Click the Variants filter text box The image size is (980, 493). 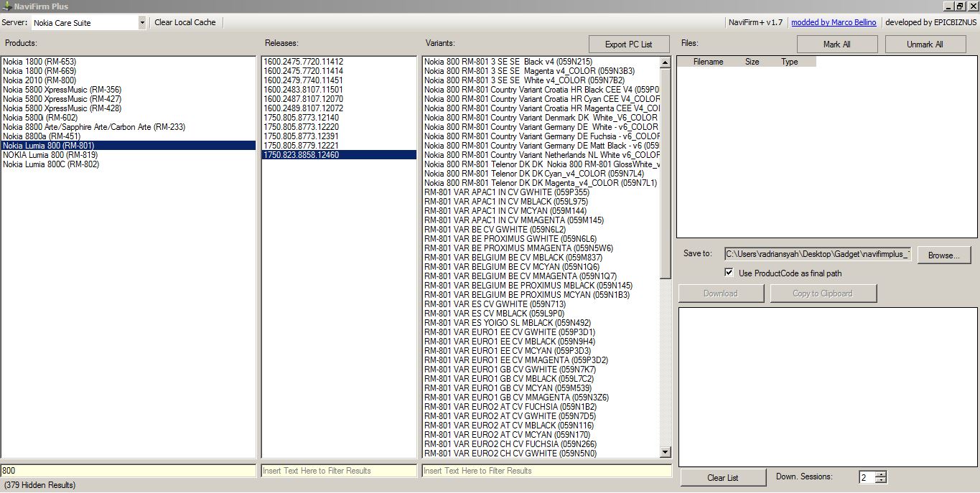(546, 470)
